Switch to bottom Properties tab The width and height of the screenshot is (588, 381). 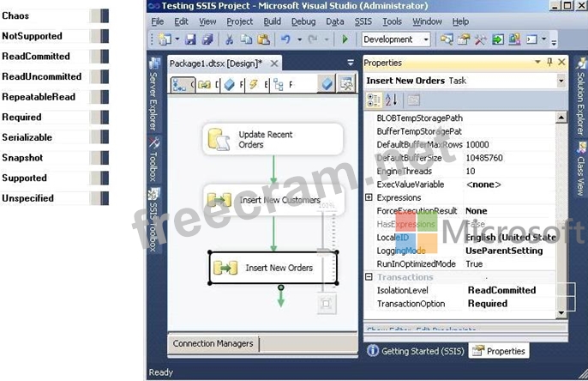(499, 351)
